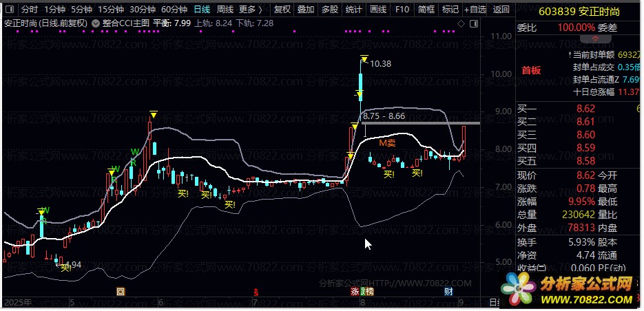Click the 10.38 high price label
This screenshot has height=311, width=644.
(x=381, y=63)
